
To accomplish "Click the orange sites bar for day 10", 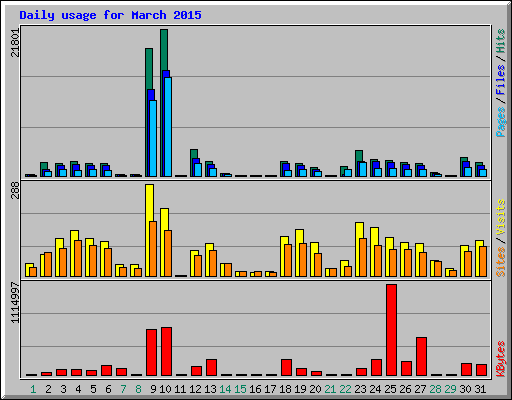I will [x=168, y=253].
